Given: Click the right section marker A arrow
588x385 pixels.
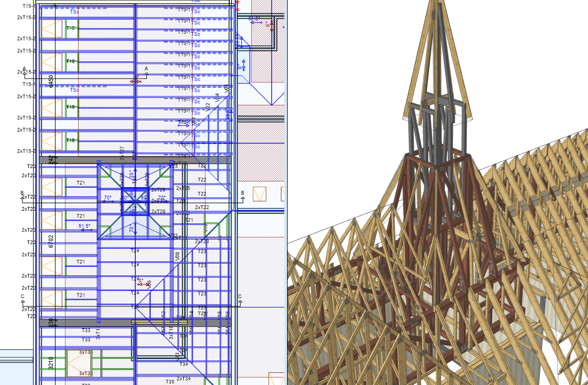Looking at the screenshot, I should (146, 70).
